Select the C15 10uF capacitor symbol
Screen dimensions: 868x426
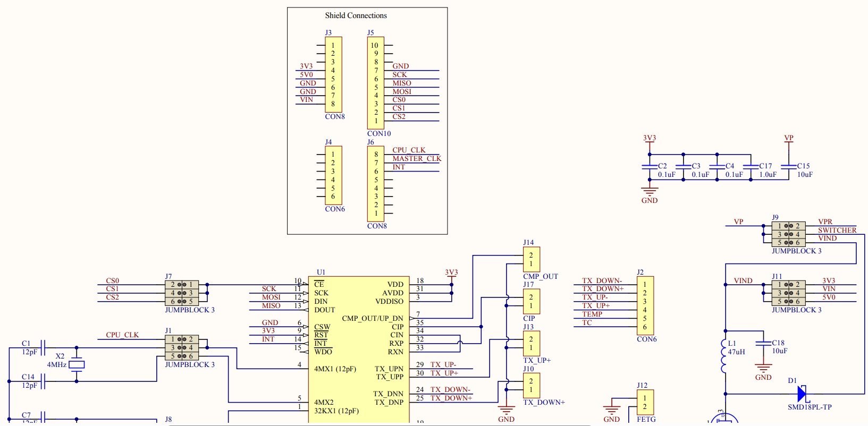(789, 166)
